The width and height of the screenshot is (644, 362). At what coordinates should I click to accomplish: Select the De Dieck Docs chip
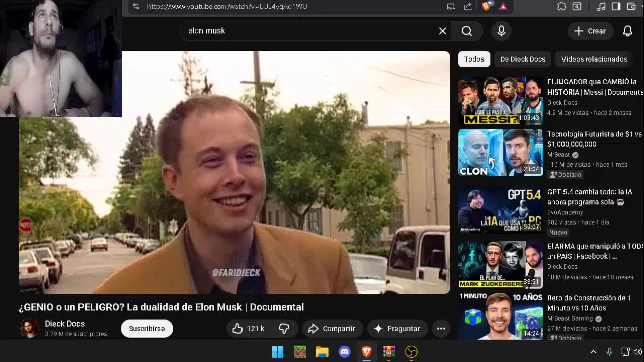point(523,59)
